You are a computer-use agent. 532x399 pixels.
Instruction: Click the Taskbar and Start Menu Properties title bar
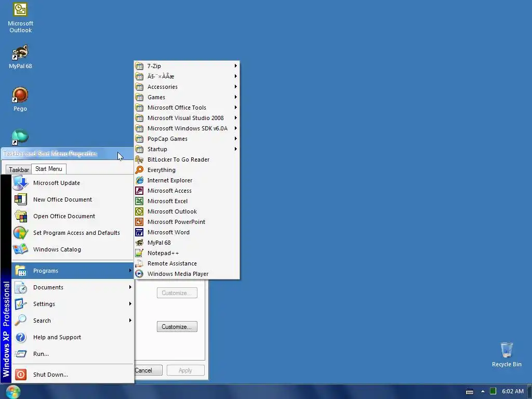pyautogui.click(x=67, y=154)
